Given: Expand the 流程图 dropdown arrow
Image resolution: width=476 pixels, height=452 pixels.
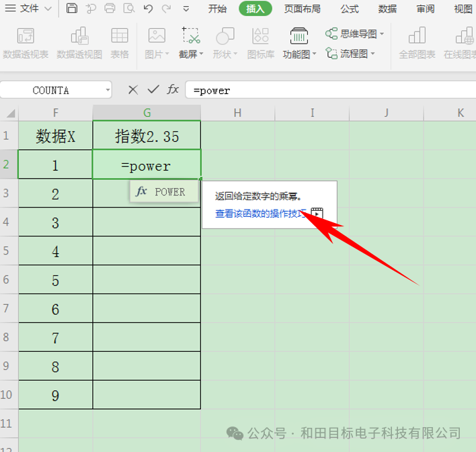Looking at the screenshot, I should (372, 54).
